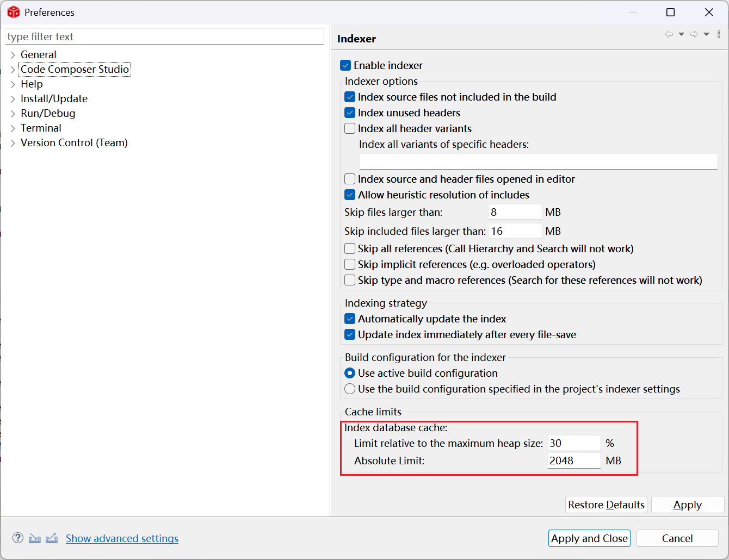The image size is (729, 560).
Task: Enable Index all header variants
Action: [350, 128]
